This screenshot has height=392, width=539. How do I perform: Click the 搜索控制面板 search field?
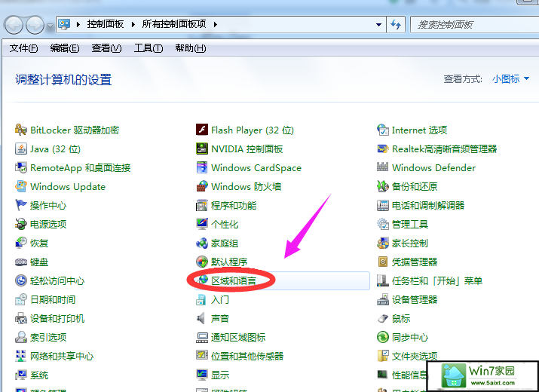pyautogui.click(x=475, y=24)
